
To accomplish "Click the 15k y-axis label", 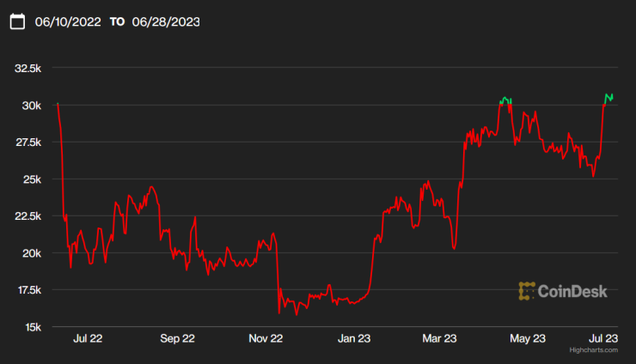I will click(x=34, y=327).
